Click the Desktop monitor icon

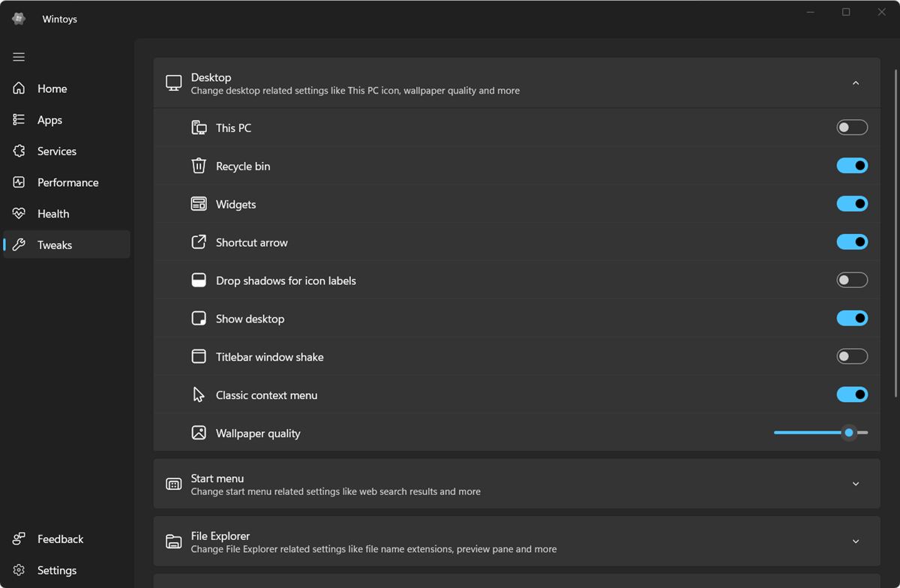click(174, 83)
